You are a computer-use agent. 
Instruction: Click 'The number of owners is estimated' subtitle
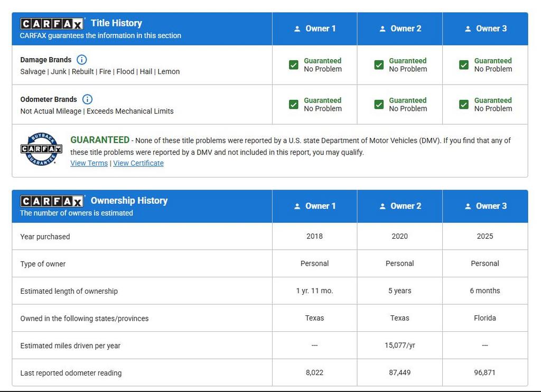pos(76,213)
